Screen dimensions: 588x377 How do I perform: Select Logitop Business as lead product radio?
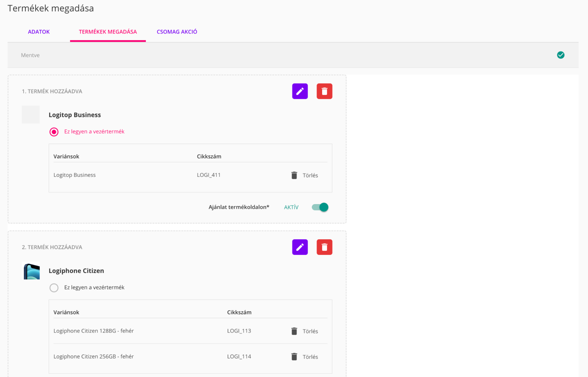[x=54, y=132]
